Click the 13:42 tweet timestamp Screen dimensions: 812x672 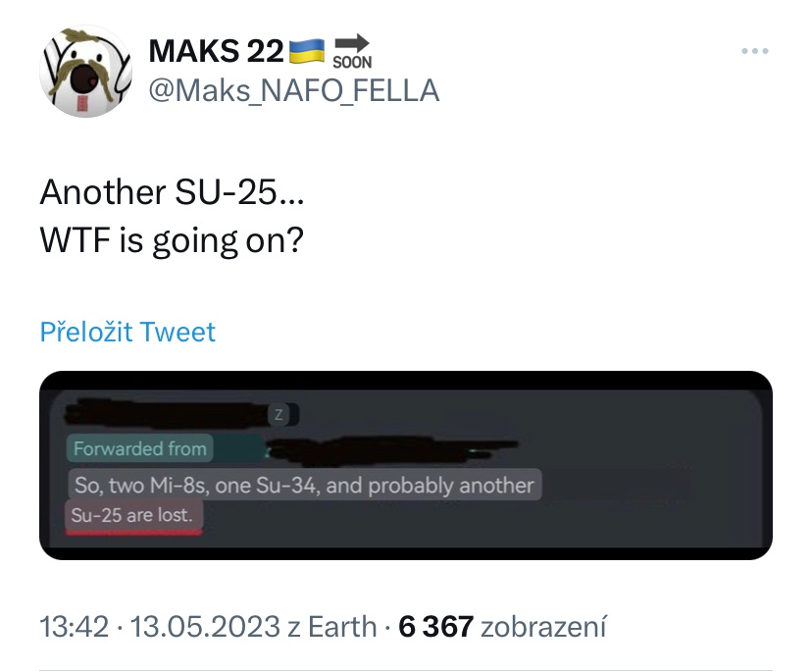tap(73, 626)
